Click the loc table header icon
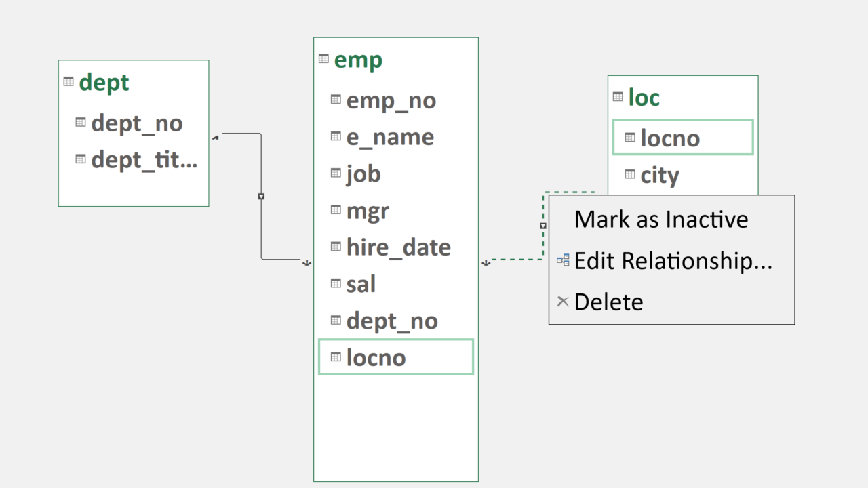Viewport: 868px width, 488px height. click(x=618, y=97)
